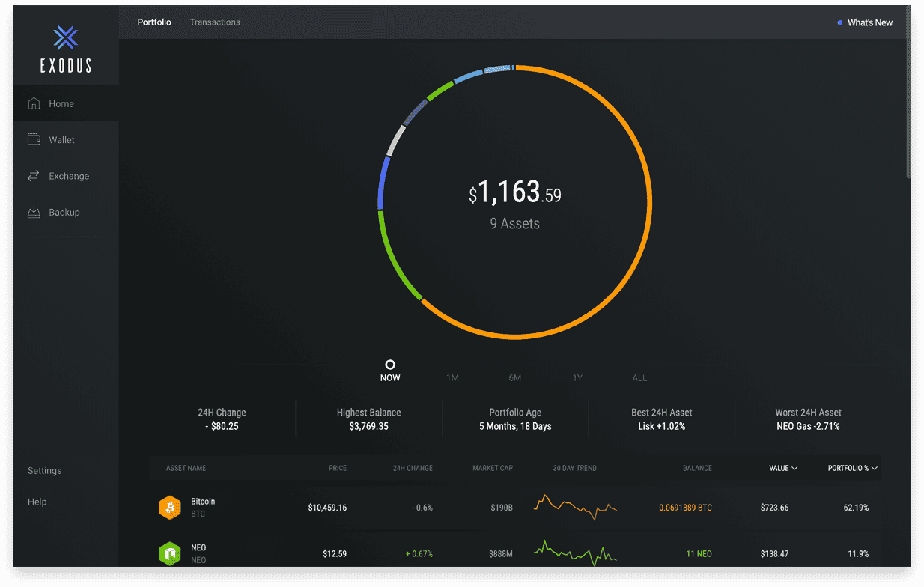Screen dimensions: 924x587
Task: Click the BALANCE column header
Action: coord(697,469)
